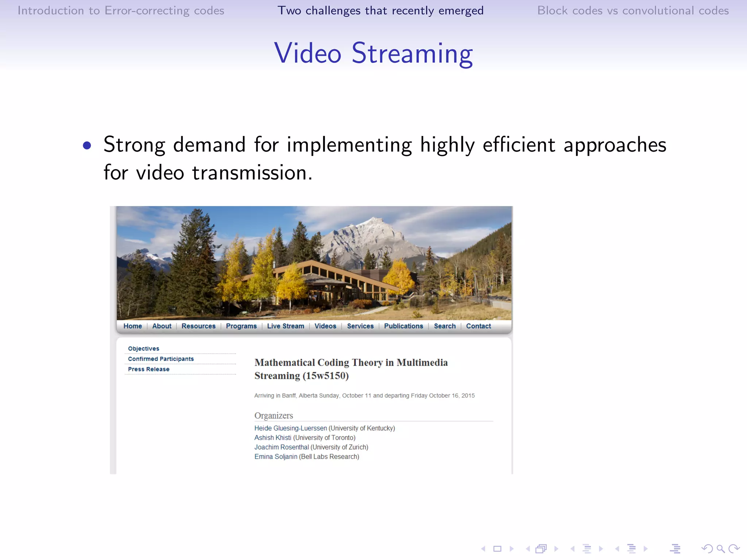
Task: Open the Introduction to Error-correcting codes section
Action: tap(121, 11)
